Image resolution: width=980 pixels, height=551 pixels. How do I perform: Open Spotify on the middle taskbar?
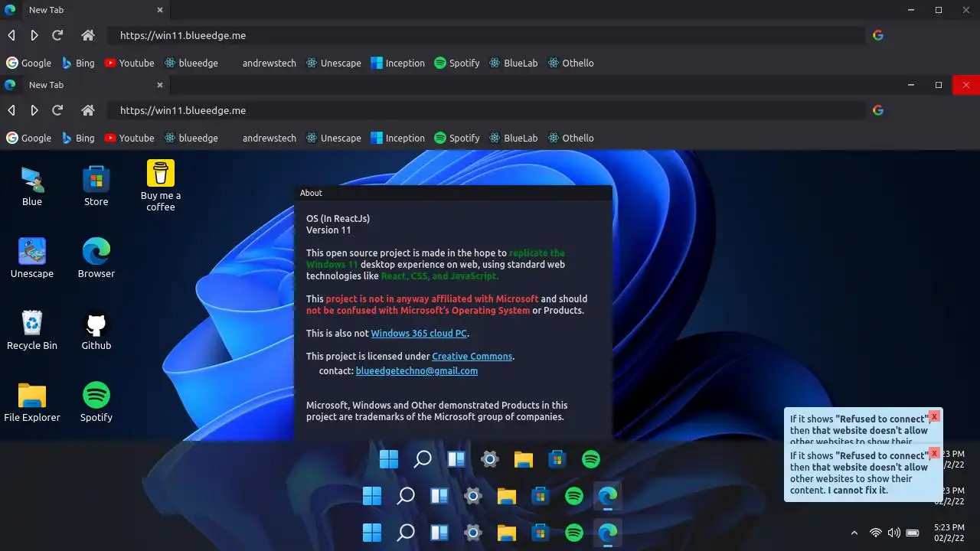(x=574, y=496)
